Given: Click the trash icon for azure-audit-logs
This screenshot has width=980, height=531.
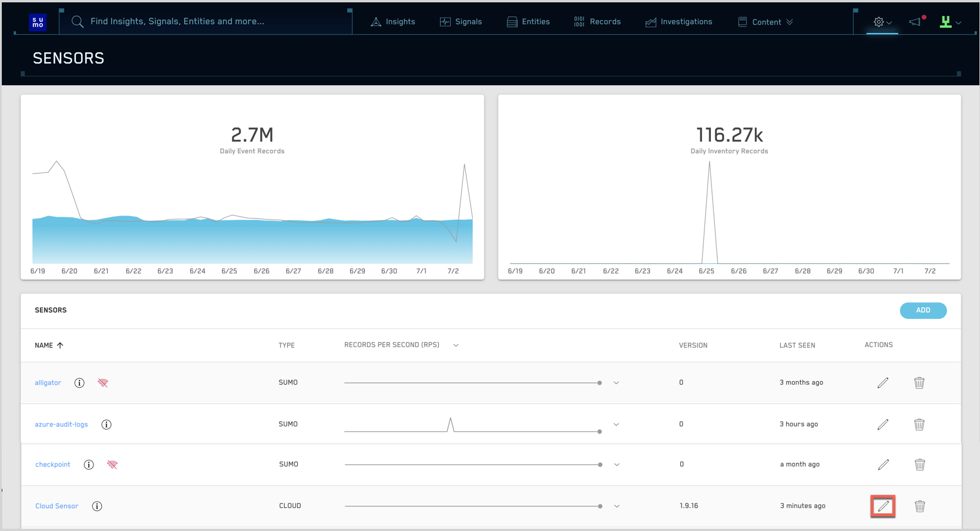Looking at the screenshot, I should pyautogui.click(x=919, y=425).
